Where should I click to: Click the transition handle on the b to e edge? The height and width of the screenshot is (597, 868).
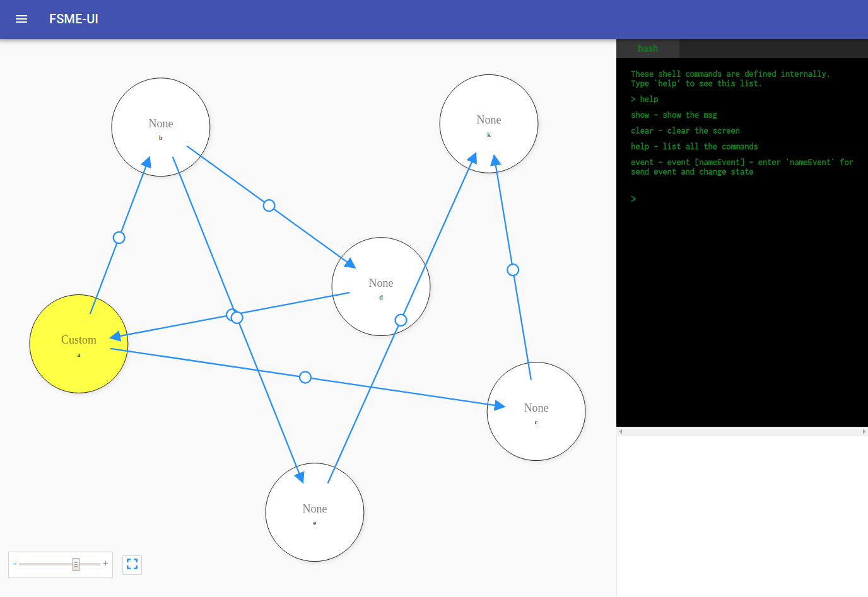(x=237, y=318)
